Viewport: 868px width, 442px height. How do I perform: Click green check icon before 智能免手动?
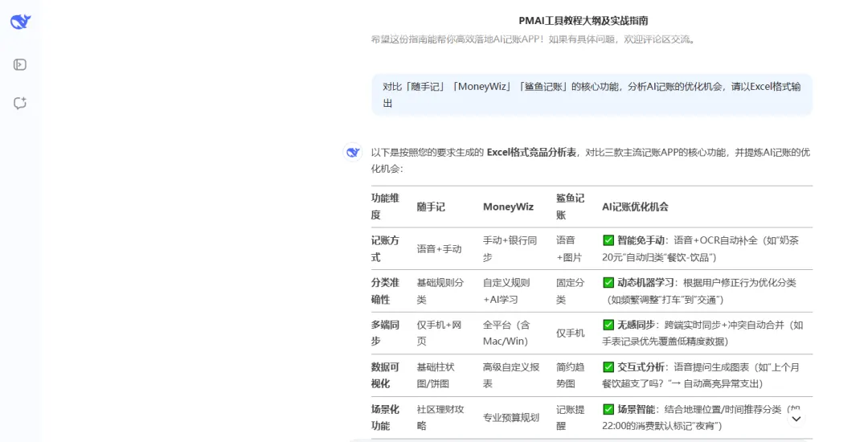coord(608,239)
